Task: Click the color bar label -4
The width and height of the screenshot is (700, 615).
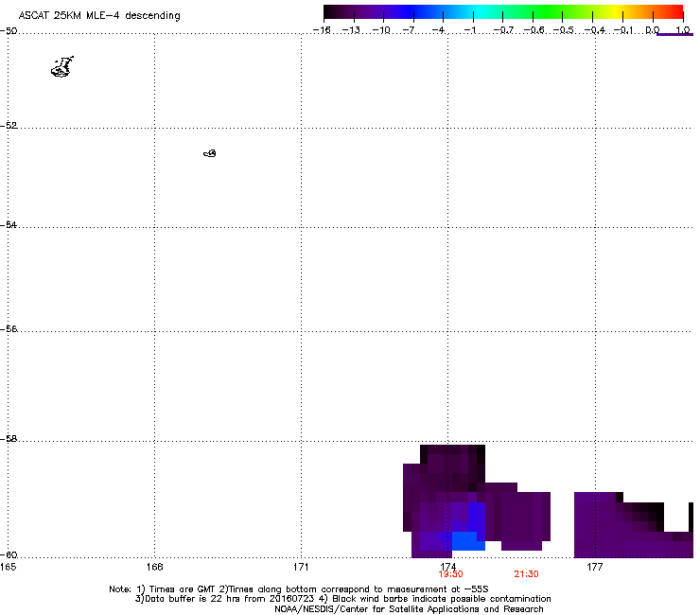Action: click(x=438, y=30)
